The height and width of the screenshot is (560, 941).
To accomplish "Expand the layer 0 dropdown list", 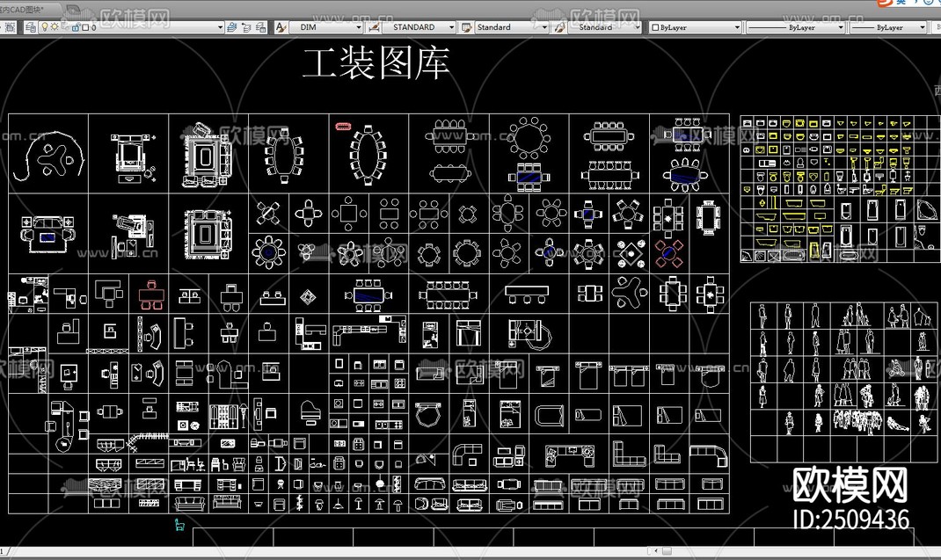I will pyautogui.click(x=220, y=27).
